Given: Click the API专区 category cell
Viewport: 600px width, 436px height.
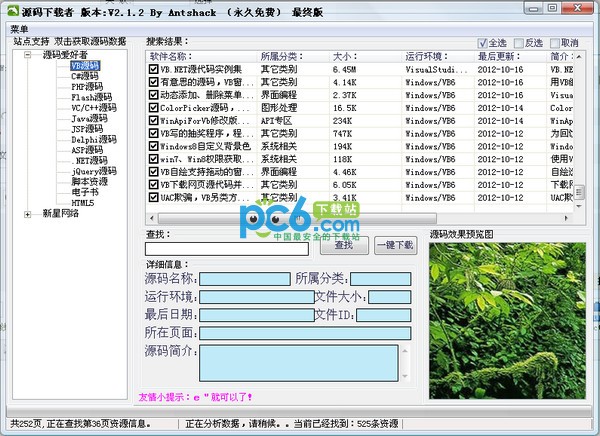Looking at the screenshot, I should click(276, 121).
